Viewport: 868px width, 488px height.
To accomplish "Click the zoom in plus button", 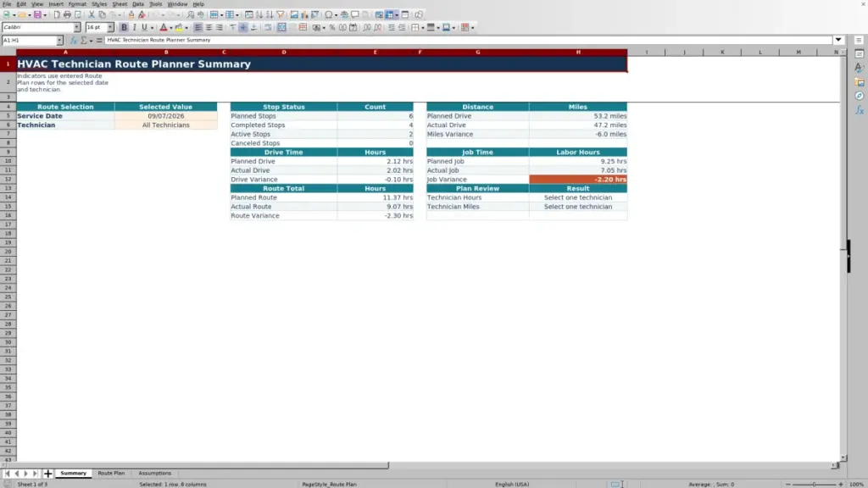I will (x=840, y=485).
